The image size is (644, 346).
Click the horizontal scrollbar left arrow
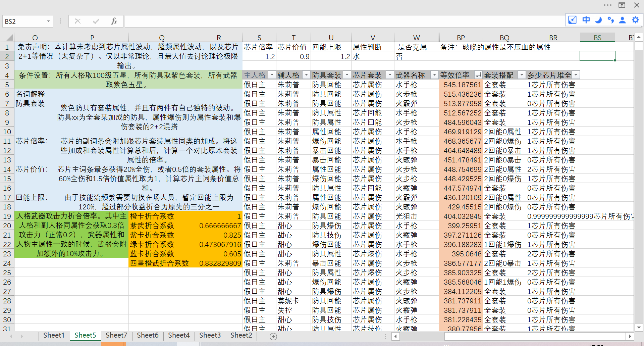tap(396, 336)
